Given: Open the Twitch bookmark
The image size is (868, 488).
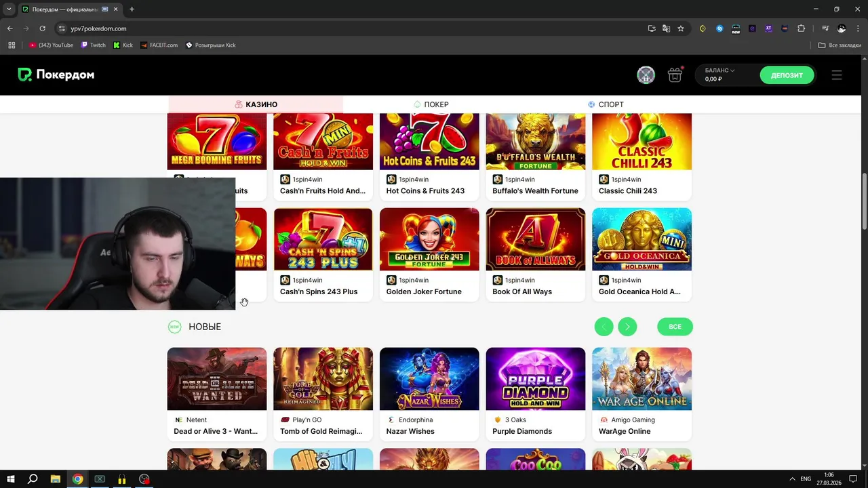Looking at the screenshot, I should (x=94, y=45).
